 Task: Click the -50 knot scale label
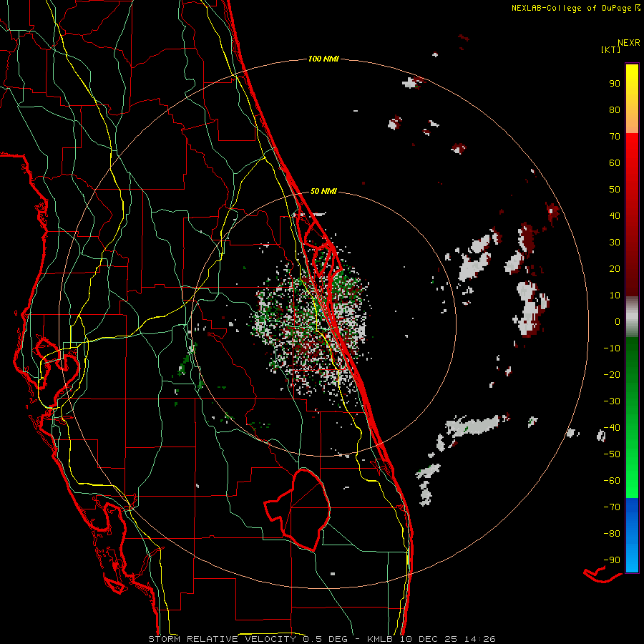coord(612,454)
